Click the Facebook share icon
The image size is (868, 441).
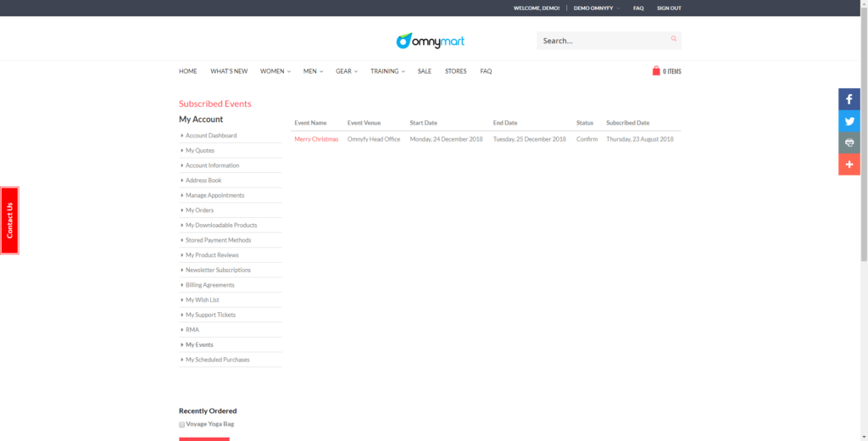click(x=849, y=99)
